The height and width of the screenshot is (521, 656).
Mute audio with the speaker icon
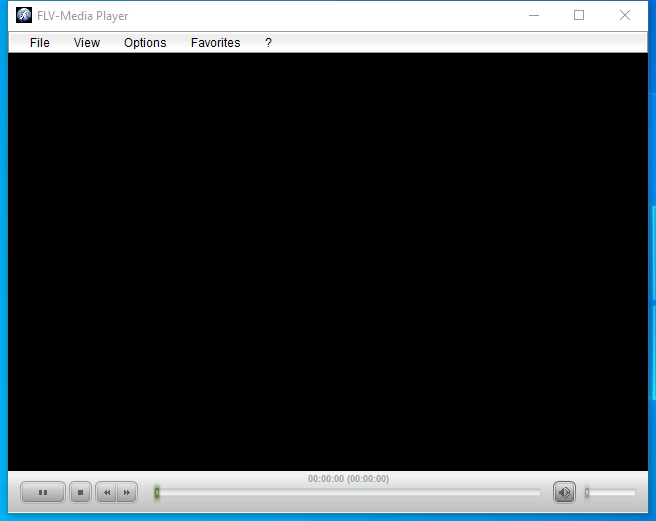[x=564, y=492]
